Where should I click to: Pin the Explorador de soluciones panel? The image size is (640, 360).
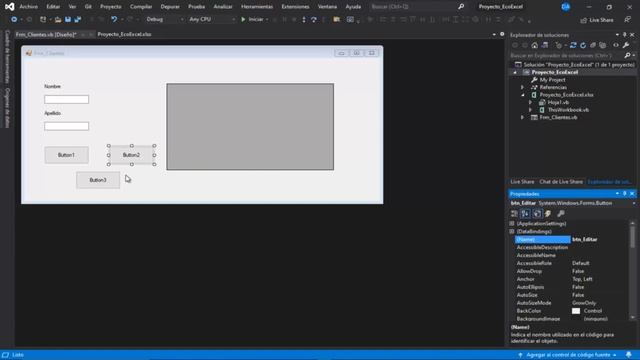[624, 35]
